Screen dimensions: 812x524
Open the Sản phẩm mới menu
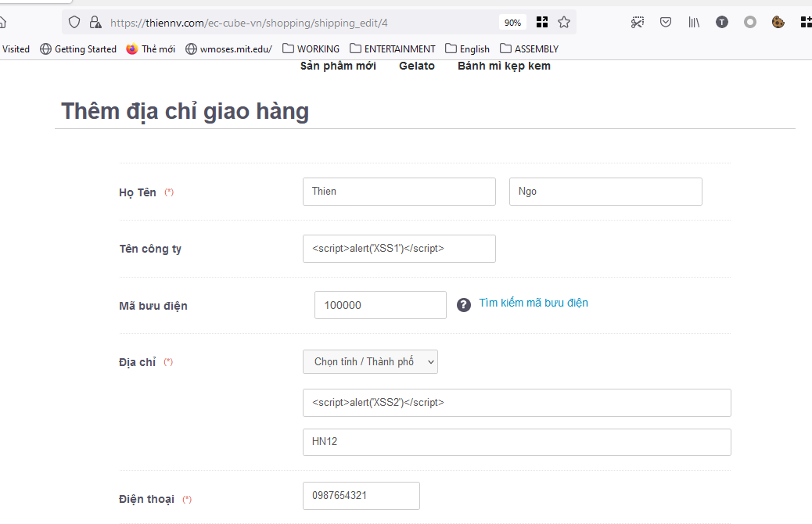(x=338, y=66)
